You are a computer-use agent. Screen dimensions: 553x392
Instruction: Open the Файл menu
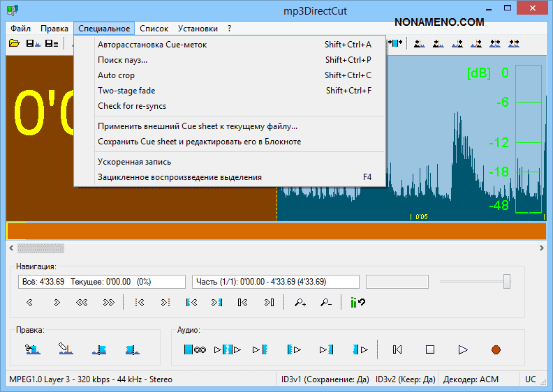pyautogui.click(x=20, y=29)
